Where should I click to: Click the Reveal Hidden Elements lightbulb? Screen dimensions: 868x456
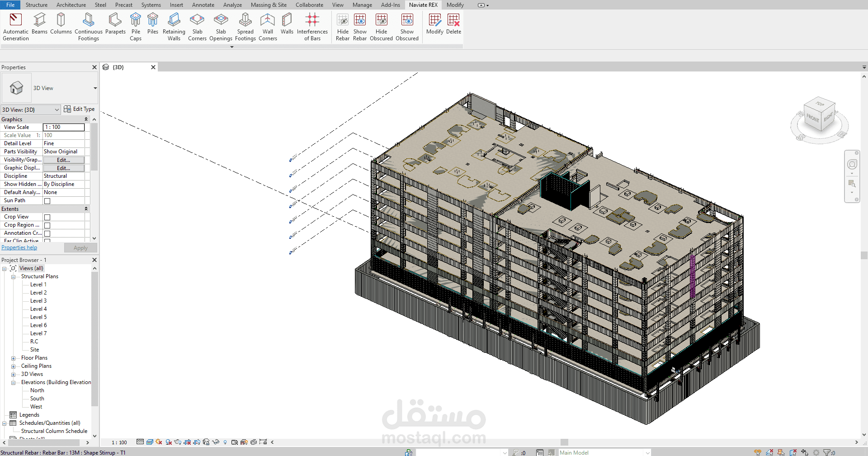pos(225,442)
